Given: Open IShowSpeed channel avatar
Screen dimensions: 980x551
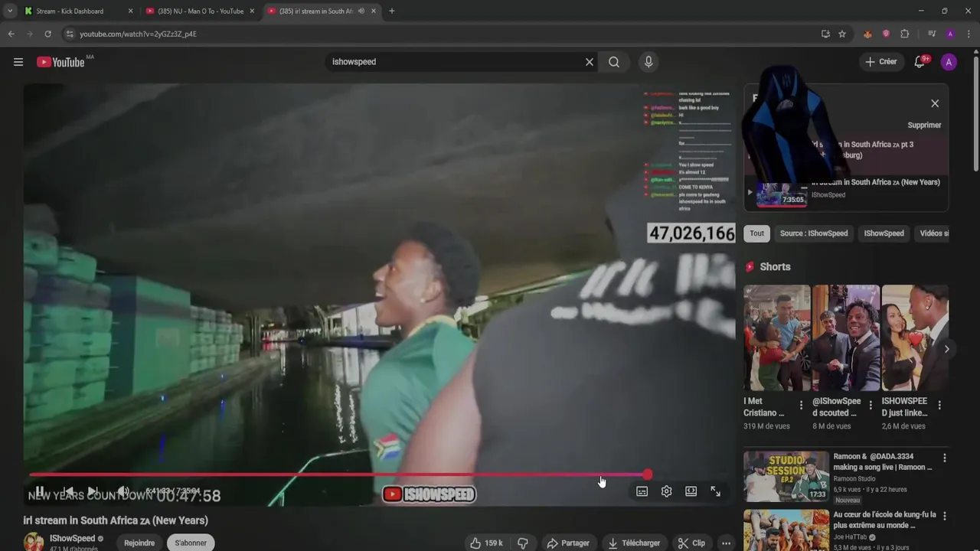Looking at the screenshot, I should click(x=34, y=542).
